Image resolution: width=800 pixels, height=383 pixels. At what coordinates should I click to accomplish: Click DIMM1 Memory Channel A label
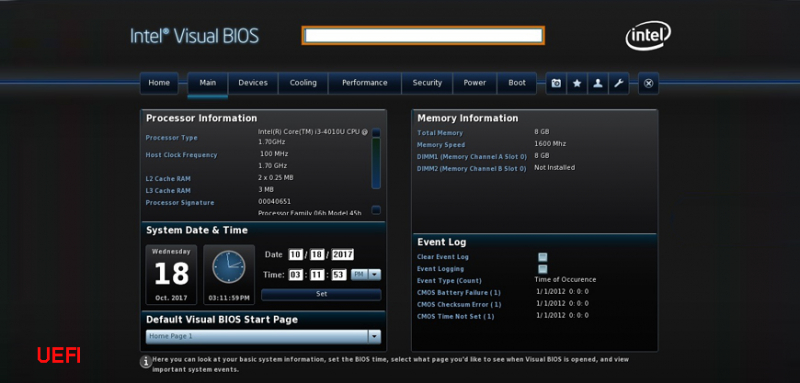coord(471,157)
